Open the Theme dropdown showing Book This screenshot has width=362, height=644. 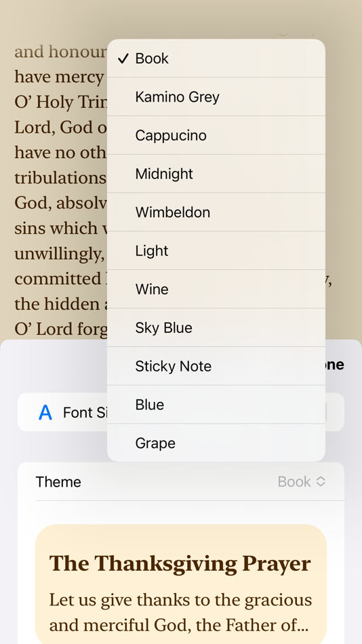[302, 481]
